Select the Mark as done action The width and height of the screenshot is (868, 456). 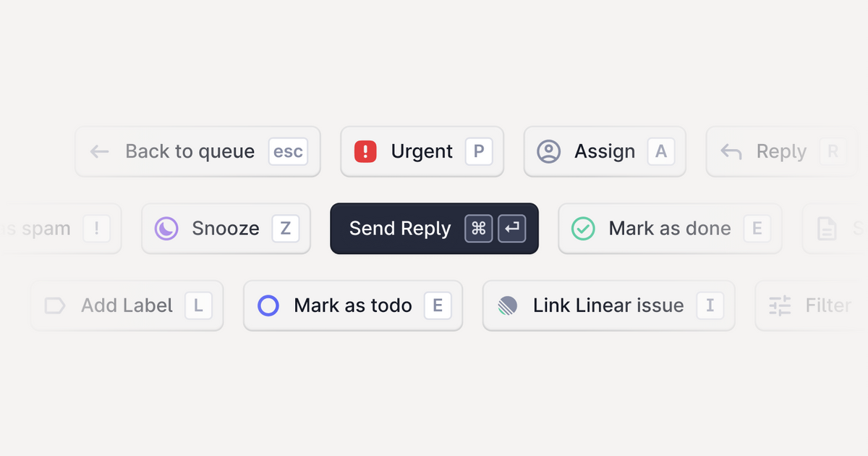(x=669, y=228)
